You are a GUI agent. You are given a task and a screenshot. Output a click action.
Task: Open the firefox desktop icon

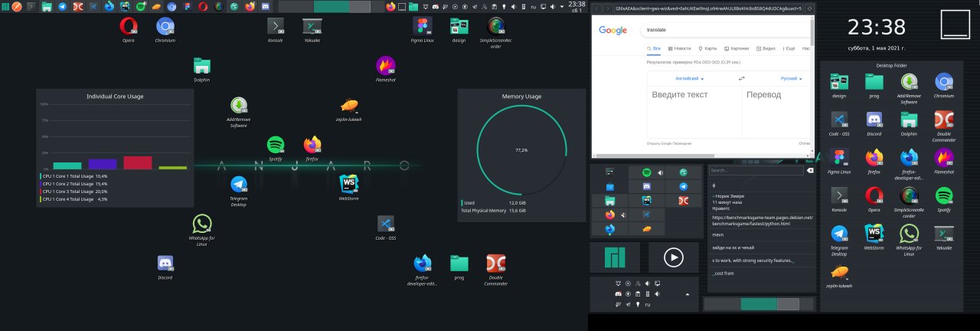(x=312, y=147)
